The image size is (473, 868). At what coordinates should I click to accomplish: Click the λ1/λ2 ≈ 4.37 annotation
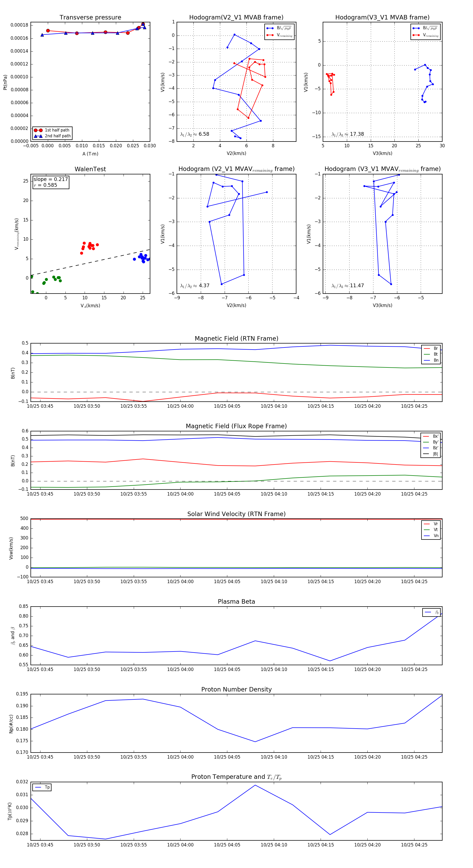[194, 286]
